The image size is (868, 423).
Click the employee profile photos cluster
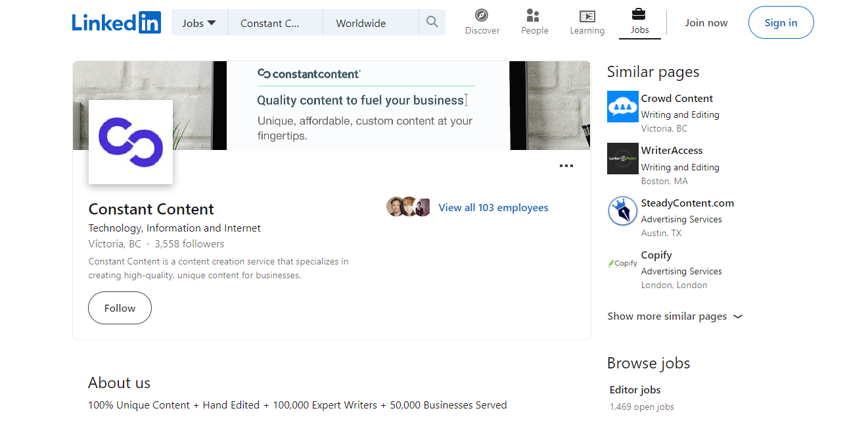408,207
